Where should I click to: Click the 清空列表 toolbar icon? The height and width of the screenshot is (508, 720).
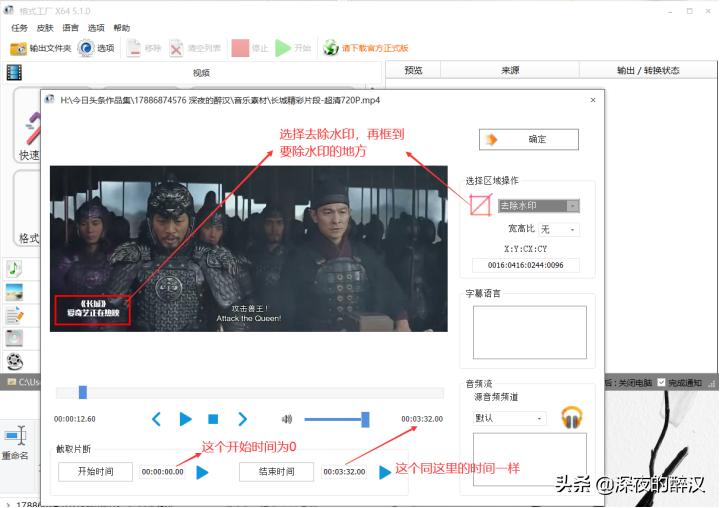[176, 48]
